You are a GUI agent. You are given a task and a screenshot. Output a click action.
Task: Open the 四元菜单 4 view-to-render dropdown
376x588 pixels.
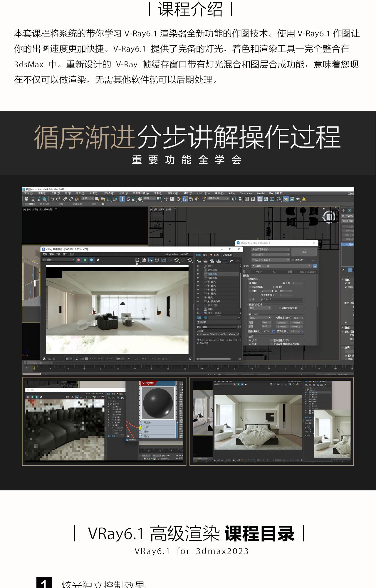pos(281,266)
